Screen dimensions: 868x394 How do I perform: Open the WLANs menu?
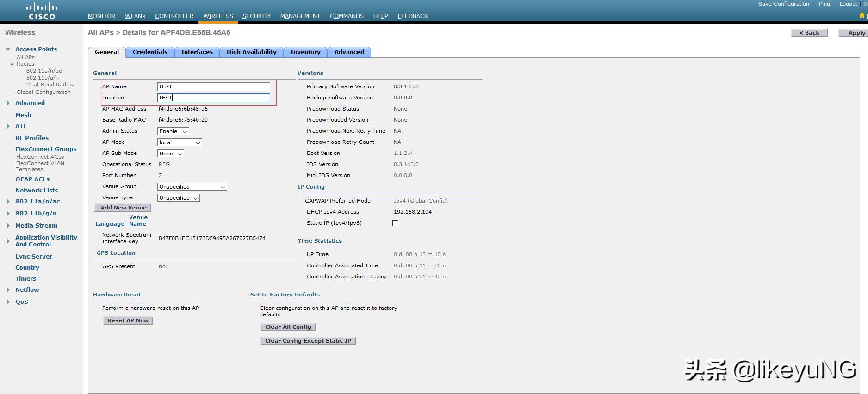click(x=135, y=16)
